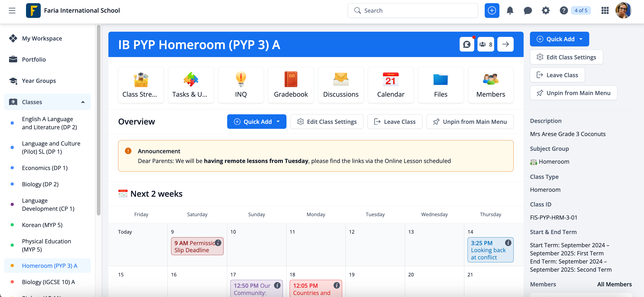
Task: Open Biology (DP 2) class
Action: click(x=40, y=184)
